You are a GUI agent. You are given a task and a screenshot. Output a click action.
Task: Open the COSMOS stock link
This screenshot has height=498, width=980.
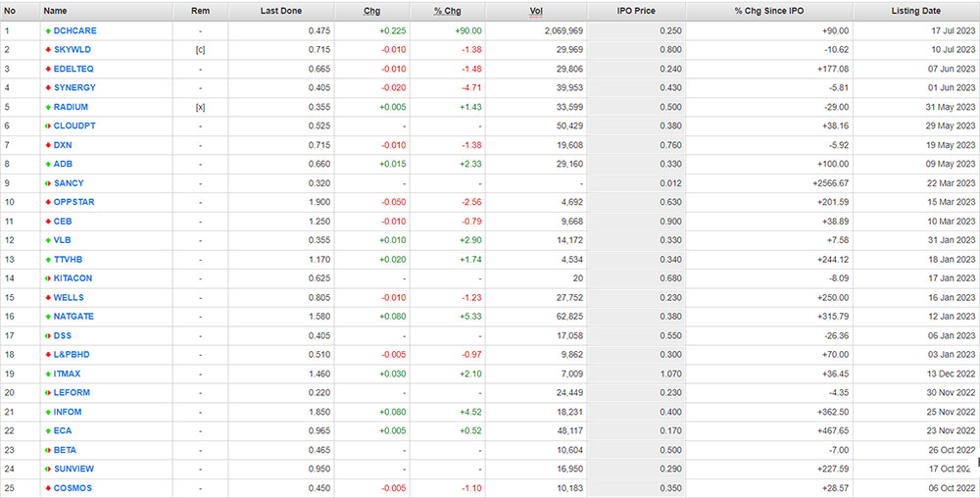(73, 488)
